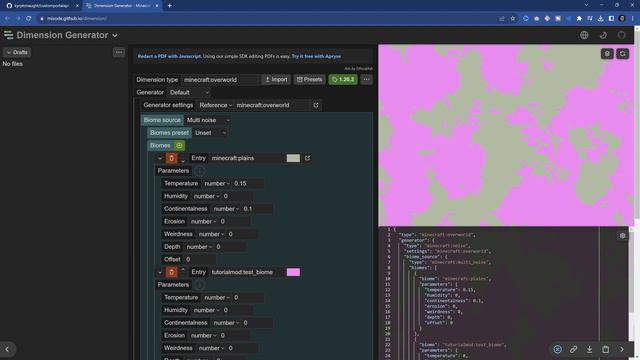Open plains Humidity number type dropdown
This screenshot has height=360, width=640.
coord(206,196)
